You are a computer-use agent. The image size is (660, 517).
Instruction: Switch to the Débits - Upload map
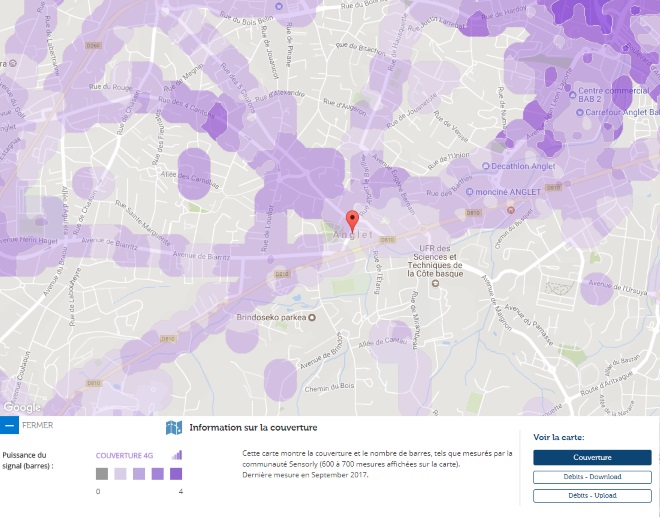point(592,495)
